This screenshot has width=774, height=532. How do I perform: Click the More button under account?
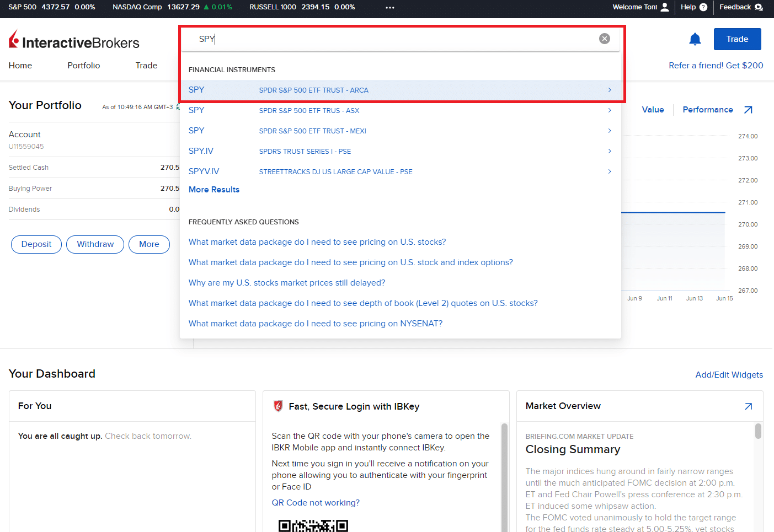click(149, 244)
